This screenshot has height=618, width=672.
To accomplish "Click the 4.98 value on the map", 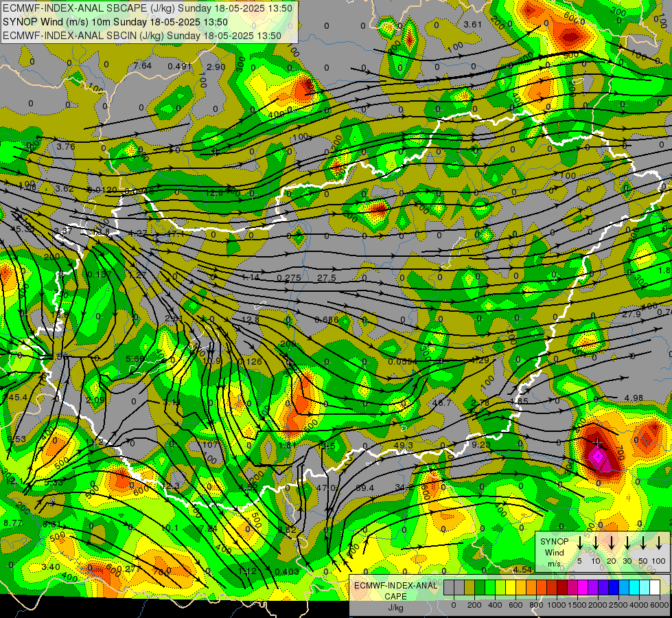I will [x=634, y=398].
